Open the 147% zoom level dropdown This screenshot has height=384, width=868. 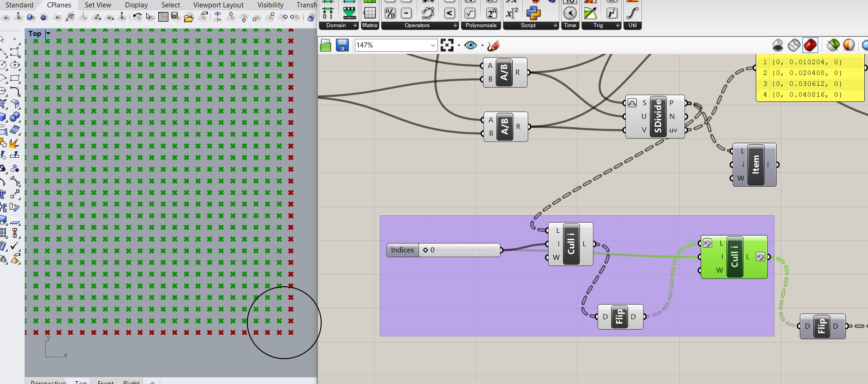click(x=433, y=45)
